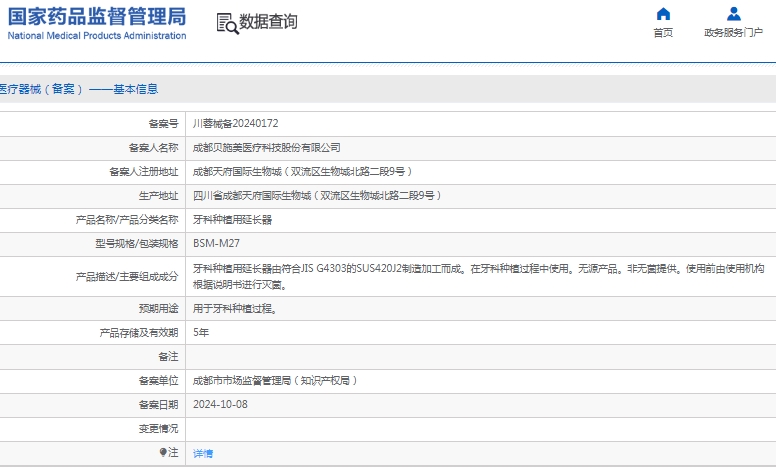Click the 备注 row label

coord(168,357)
